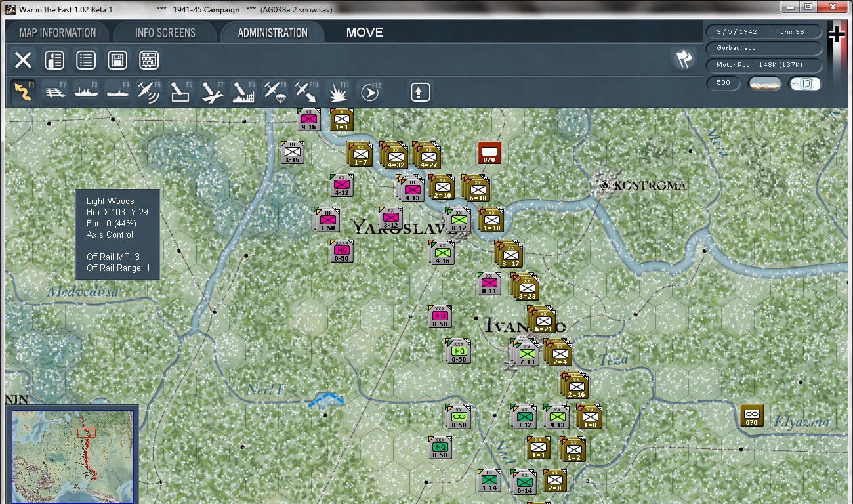Viewport: 853px width, 504px height.
Task: Activate the F6 bombing mode icon
Action: 180,92
